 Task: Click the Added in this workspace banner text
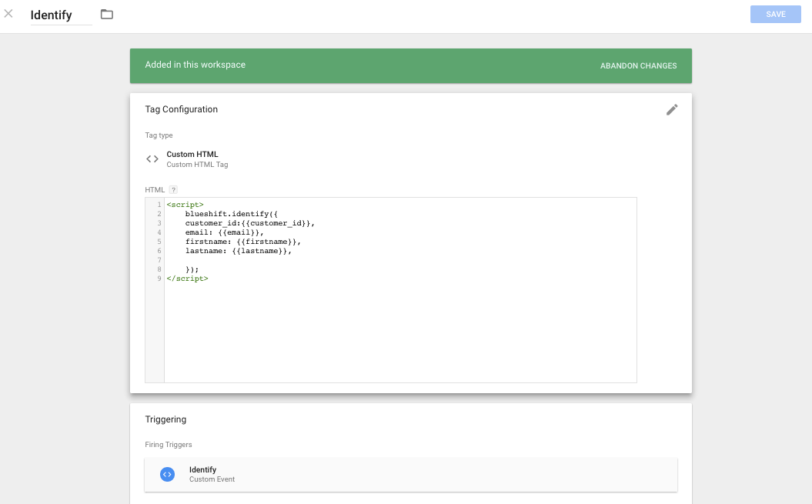(x=195, y=65)
